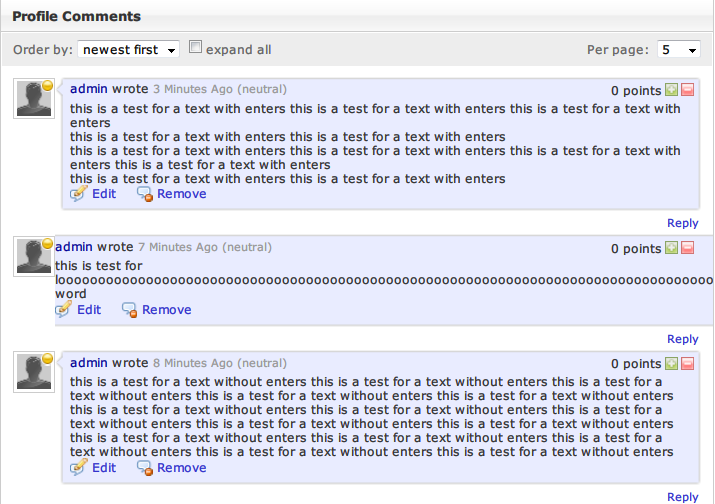Reply to the 3 Minutes Ago comment
Image resolution: width=715 pixels, height=504 pixels.
(682, 223)
